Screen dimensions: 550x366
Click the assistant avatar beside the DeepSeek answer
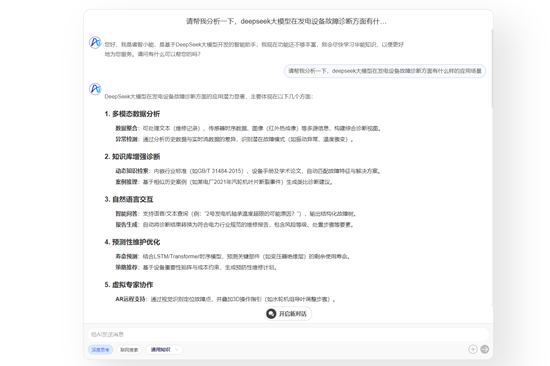95,89
